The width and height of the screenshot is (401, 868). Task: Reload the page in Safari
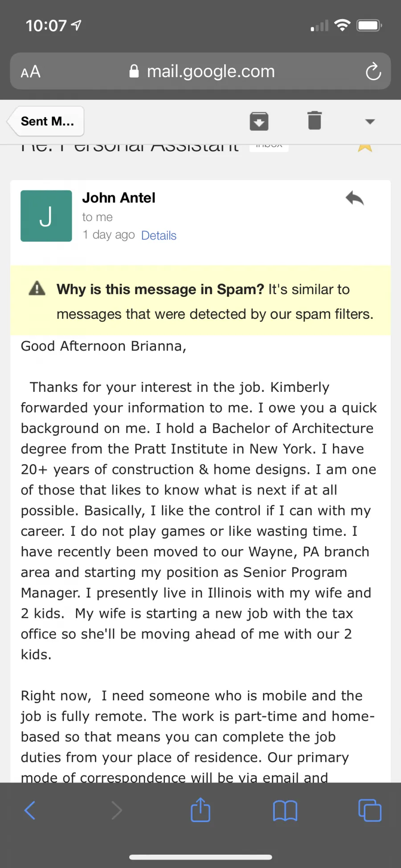373,71
